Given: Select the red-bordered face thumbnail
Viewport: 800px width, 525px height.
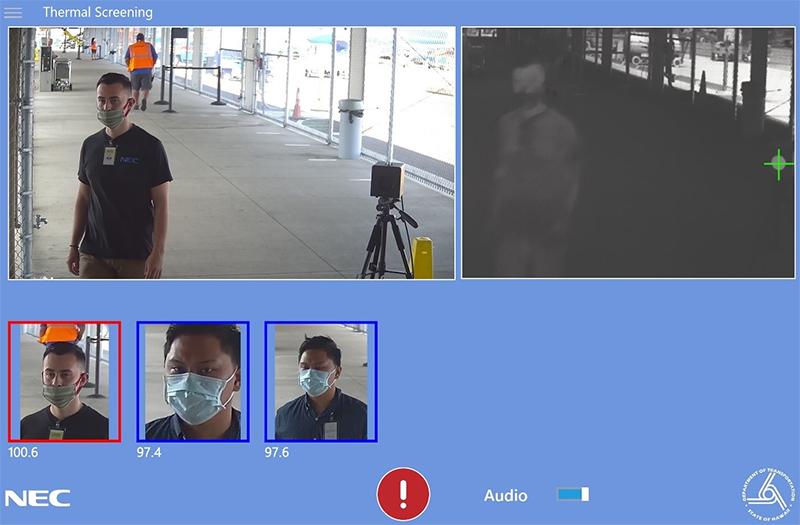Looking at the screenshot, I should 64,381.
